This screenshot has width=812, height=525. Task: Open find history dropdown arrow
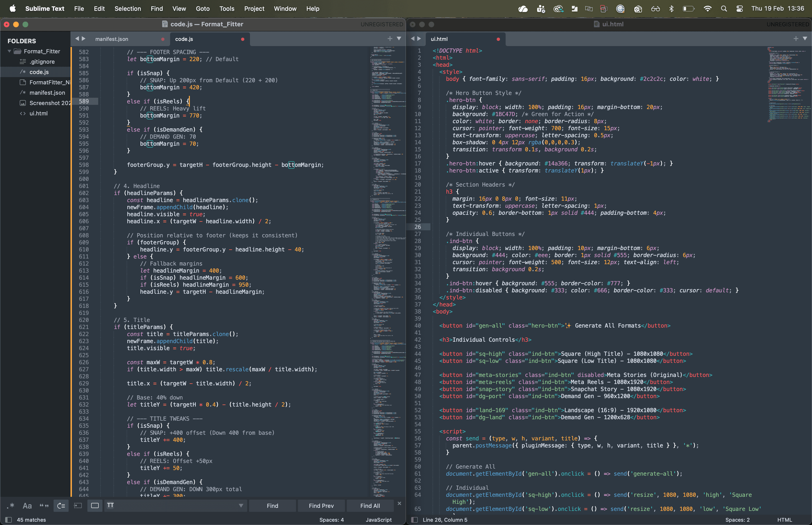(241, 505)
